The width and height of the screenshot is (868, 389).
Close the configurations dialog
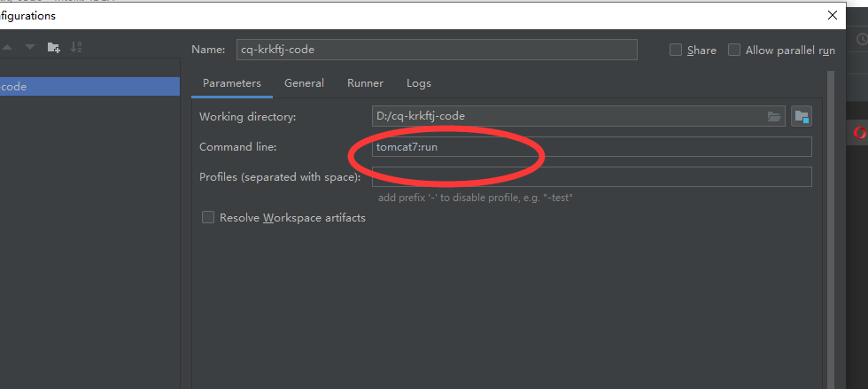click(832, 15)
